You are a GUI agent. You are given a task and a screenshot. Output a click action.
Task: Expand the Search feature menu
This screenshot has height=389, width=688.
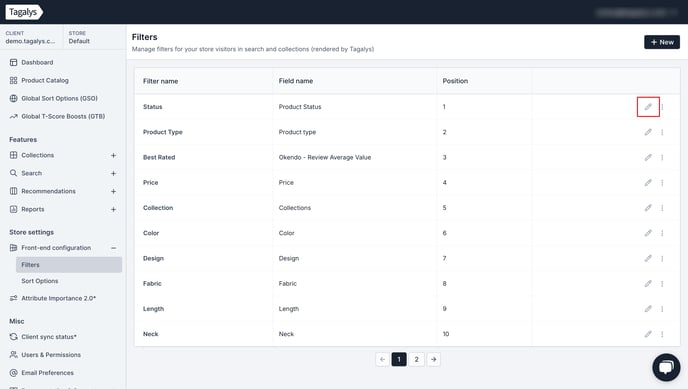(113, 173)
